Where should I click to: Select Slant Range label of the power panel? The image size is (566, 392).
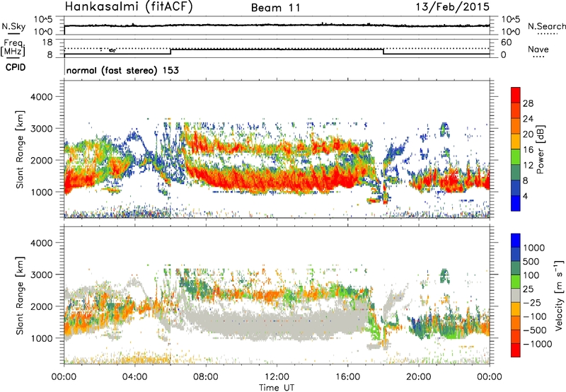pos(20,150)
